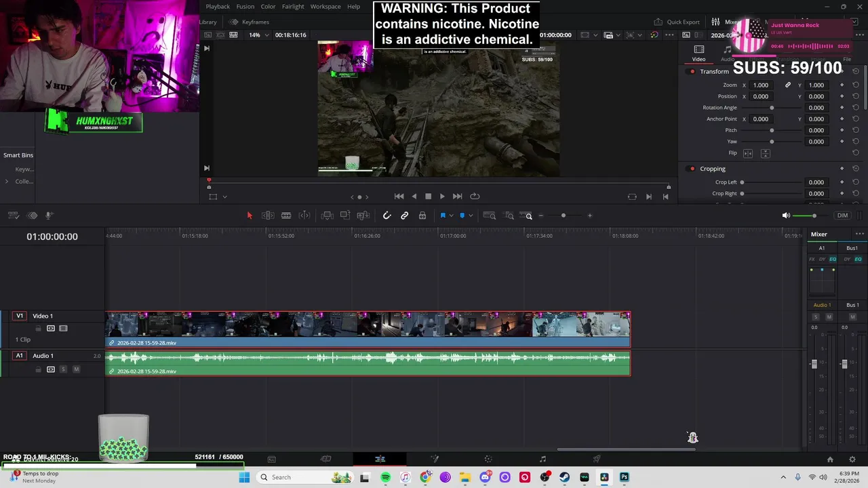Open the Fusion menu
Image resolution: width=868 pixels, height=488 pixels.
[245, 6]
